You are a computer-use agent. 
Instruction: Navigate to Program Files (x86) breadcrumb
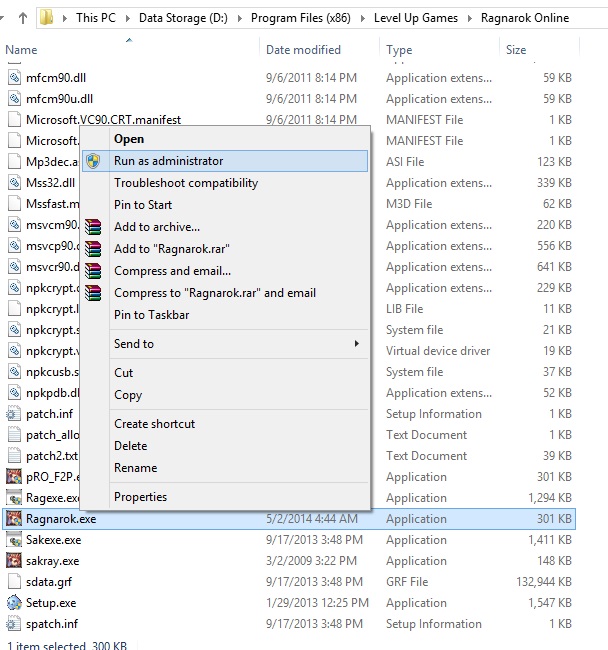click(x=300, y=18)
